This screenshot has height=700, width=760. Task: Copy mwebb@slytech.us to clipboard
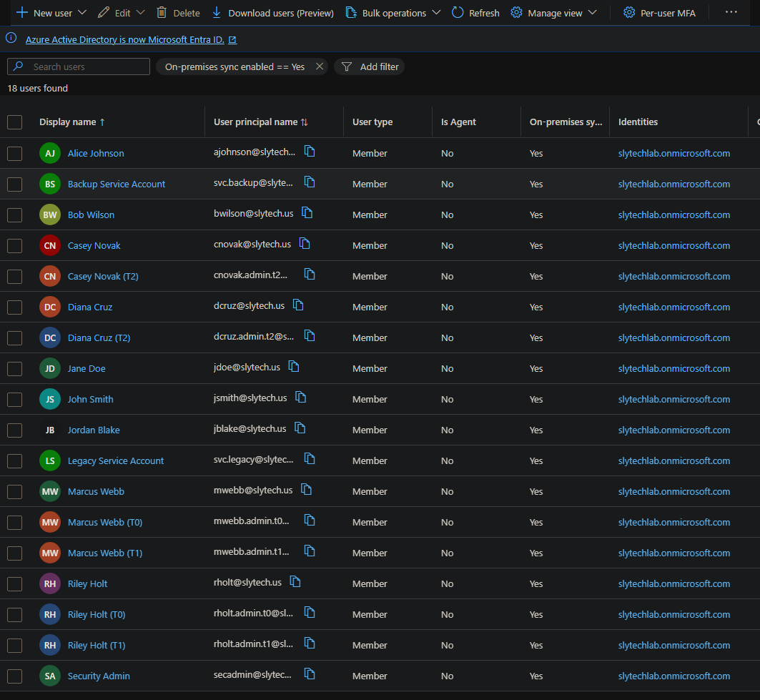click(x=306, y=489)
